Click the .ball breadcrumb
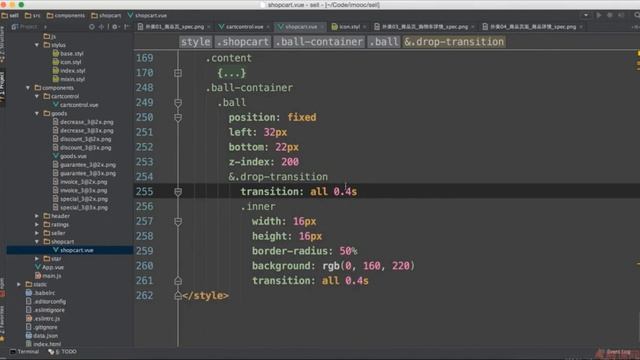Viewport: 640px width, 360px height. (x=384, y=42)
